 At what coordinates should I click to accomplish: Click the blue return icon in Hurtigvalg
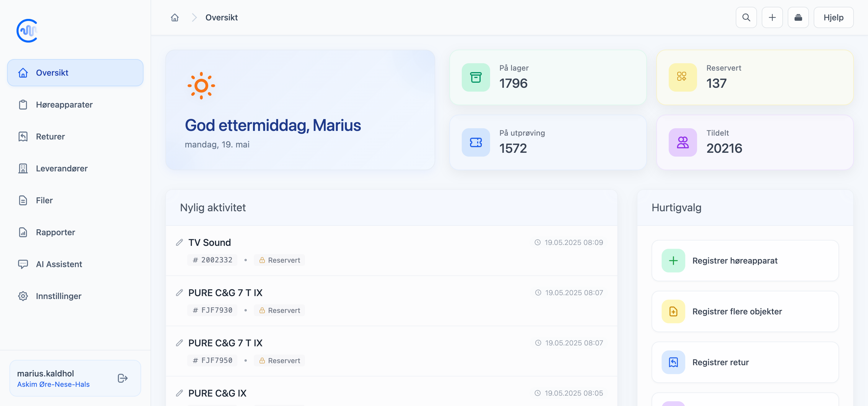click(x=673, y=363)
